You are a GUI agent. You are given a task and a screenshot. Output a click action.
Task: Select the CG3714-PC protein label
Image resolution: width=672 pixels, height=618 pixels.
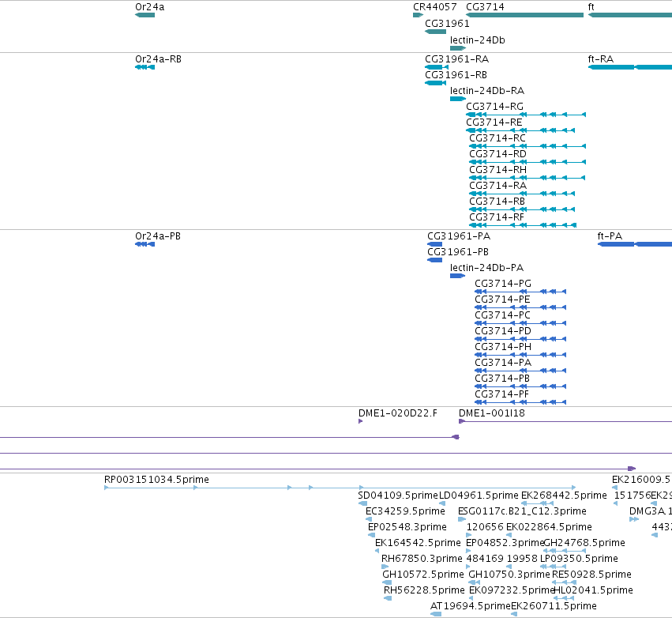pyautogui.click(x=502, y=315)
